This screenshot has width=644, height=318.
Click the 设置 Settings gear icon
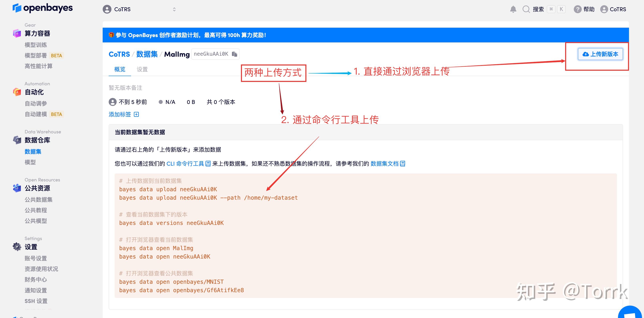coord(16,247)
